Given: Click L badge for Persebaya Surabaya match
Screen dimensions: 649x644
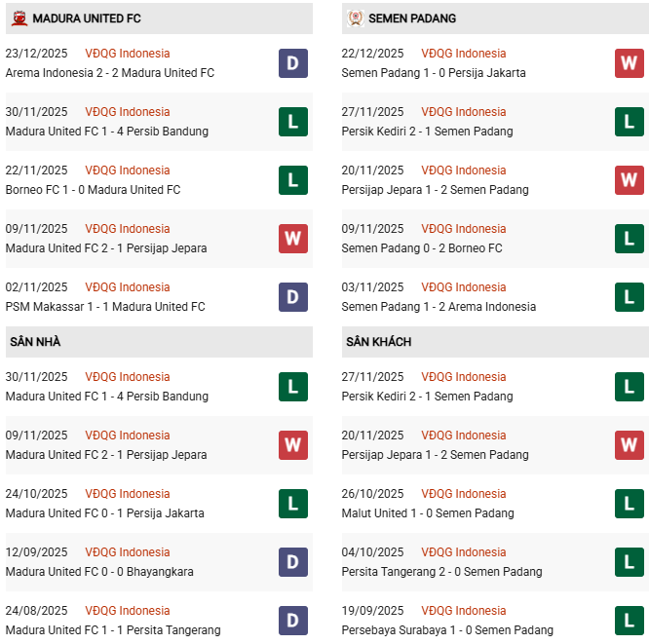Looking at the screenshot, I should click(629, 621).
